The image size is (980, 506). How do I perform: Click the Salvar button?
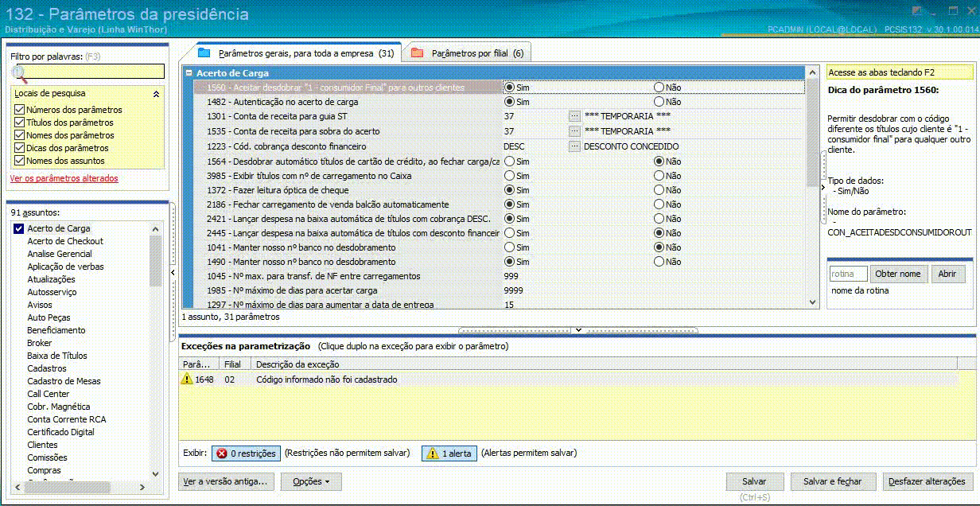[x=754, y=481]
